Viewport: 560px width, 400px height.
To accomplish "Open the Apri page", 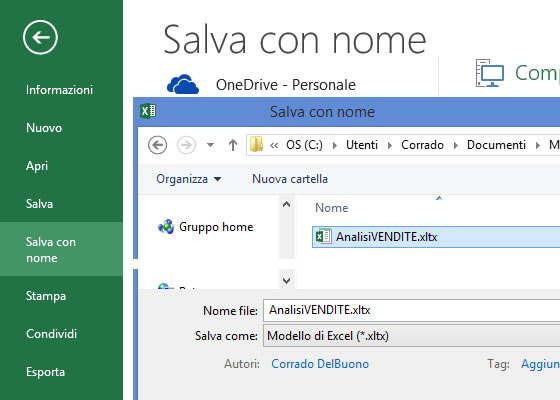I will (x=37, y=166).
